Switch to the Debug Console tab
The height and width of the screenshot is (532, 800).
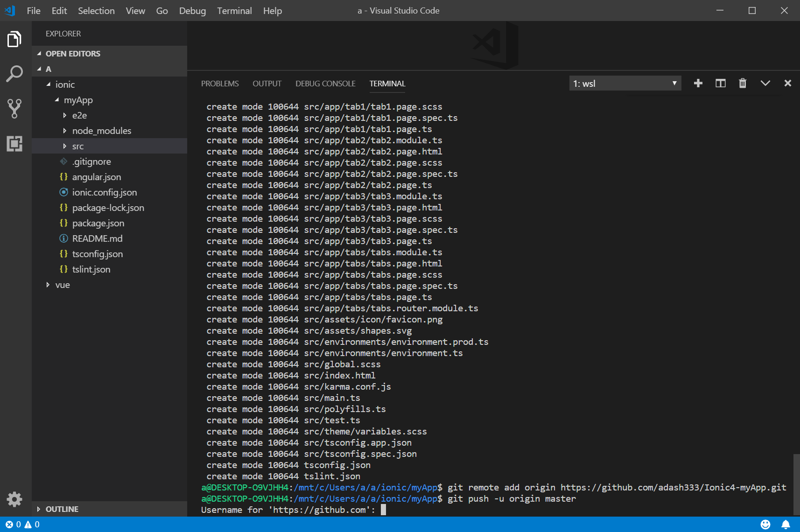[325, 84]
